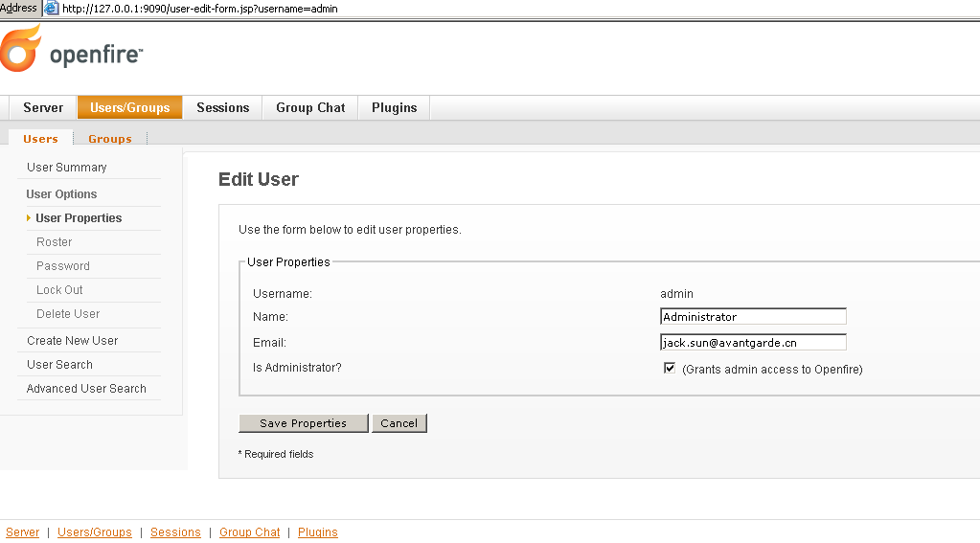Open the Lock Out sidebar item
Image resolution: width=980 pixels, height=543 pixels.
point(59,290)
